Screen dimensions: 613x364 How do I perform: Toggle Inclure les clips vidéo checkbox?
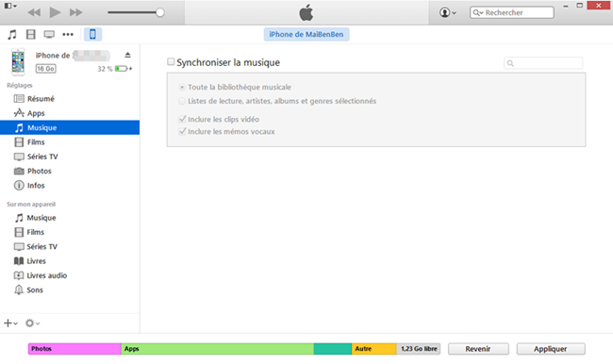point(182,119)
